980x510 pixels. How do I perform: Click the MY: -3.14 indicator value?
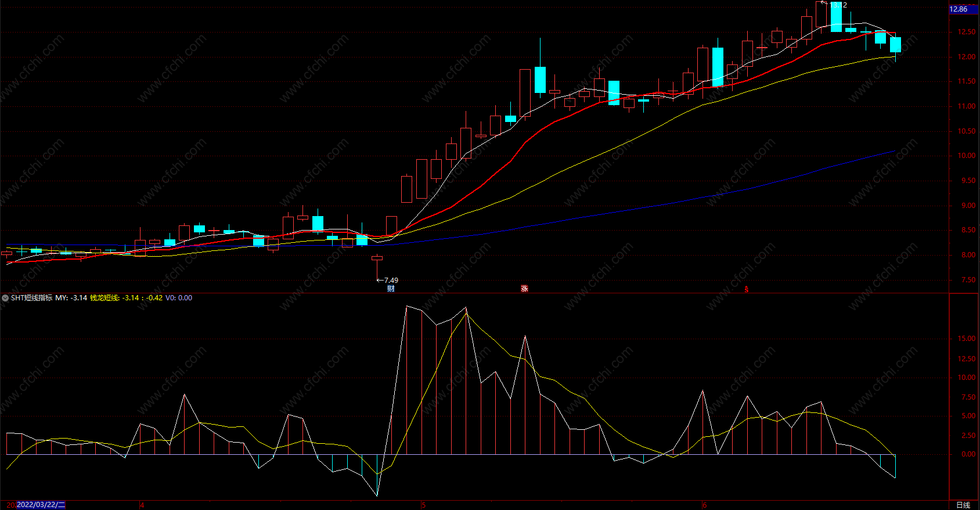pos(71,298)
